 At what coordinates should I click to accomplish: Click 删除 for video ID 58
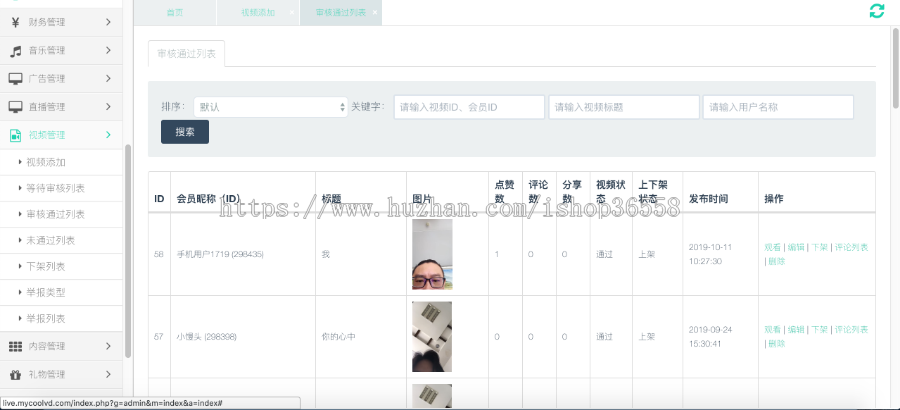[x=777, y=261]
